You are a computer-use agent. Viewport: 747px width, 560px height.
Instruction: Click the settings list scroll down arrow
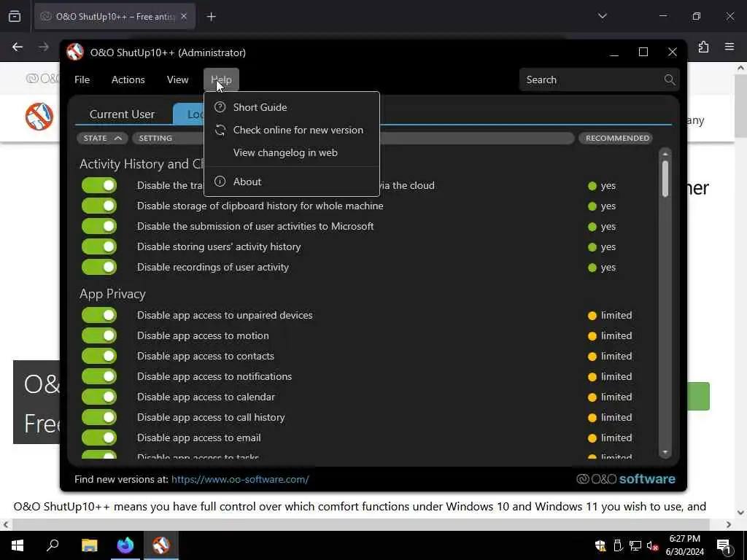(665, 453)
